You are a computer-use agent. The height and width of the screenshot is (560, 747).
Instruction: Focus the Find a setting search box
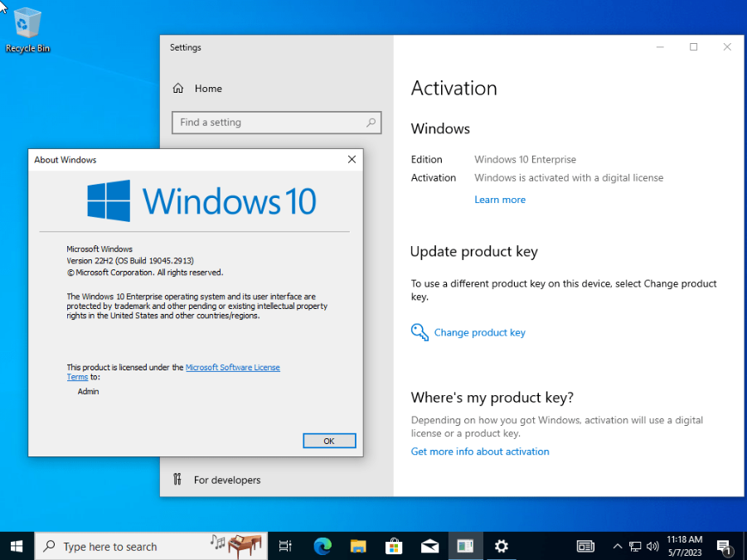click(276, 123)
